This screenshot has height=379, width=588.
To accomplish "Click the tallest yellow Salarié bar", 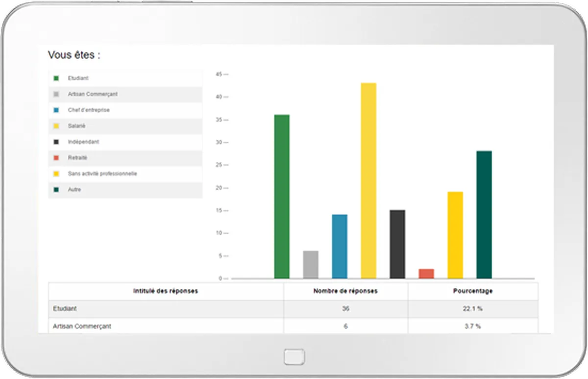I will (x=368, y=181).
